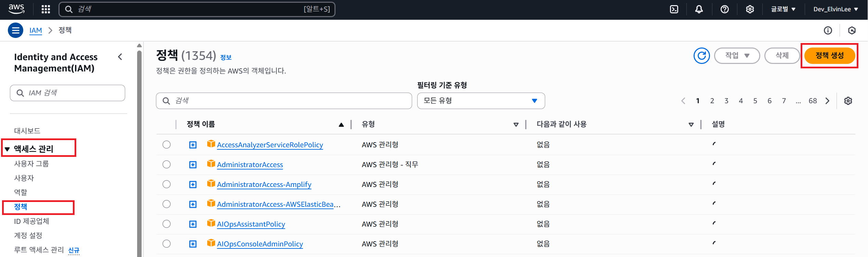The width and height of the screenshot is (868, 257).
Task: Click the top AWS search bar
Action: pos(197,9)
